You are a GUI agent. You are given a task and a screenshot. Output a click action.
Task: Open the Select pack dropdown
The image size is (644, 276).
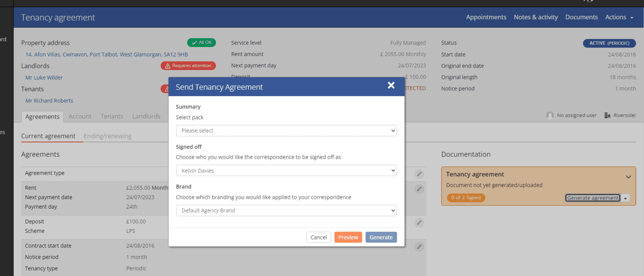coord(286,131)
